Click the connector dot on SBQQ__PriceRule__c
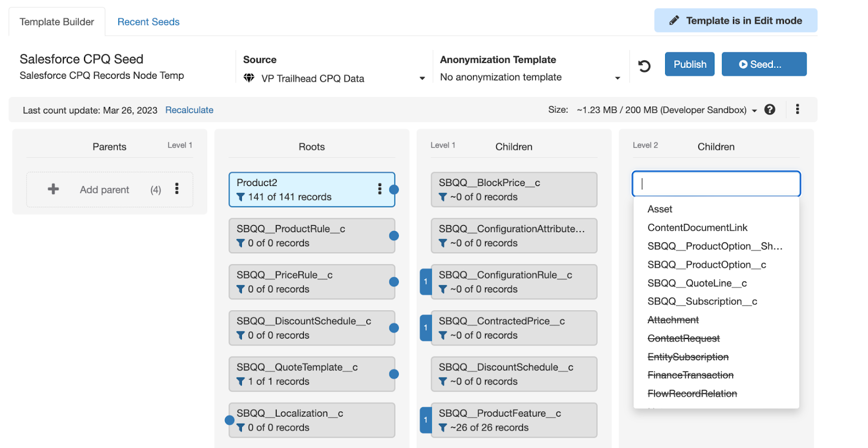The height and width of the screenshot is (448, 868). [x=394, y=281]
